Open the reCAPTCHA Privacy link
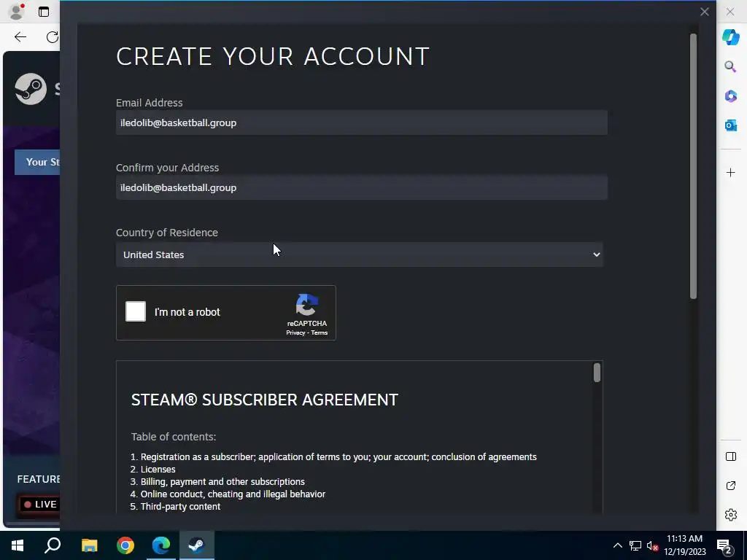Viewport: 747px width, 560px height. (295, 332)
